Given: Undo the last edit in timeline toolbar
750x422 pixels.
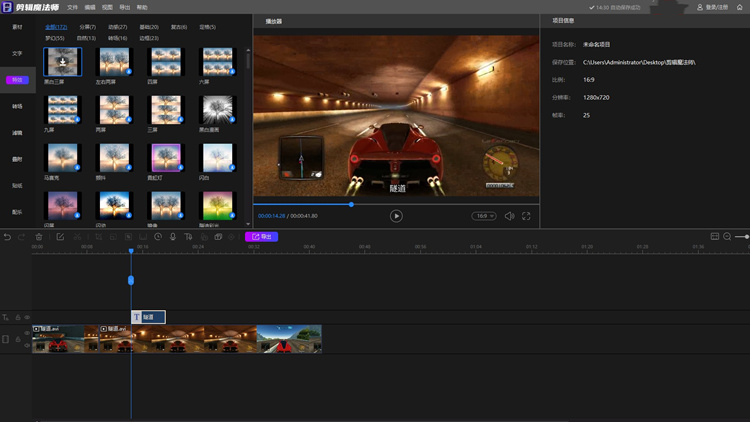Looking at the screenshot, I should [7, 237].
